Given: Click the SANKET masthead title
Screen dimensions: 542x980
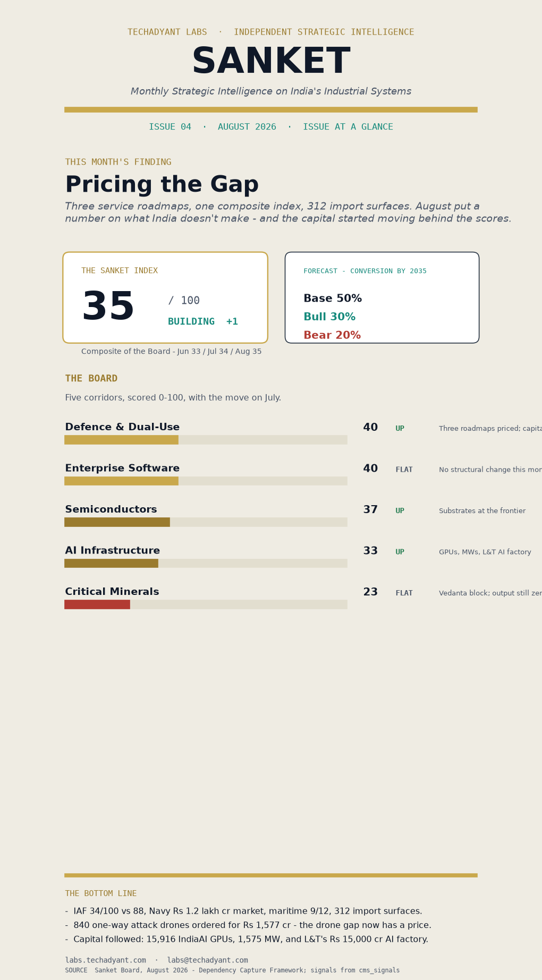Looking at the screenshot, I should [x=271, y=62].
